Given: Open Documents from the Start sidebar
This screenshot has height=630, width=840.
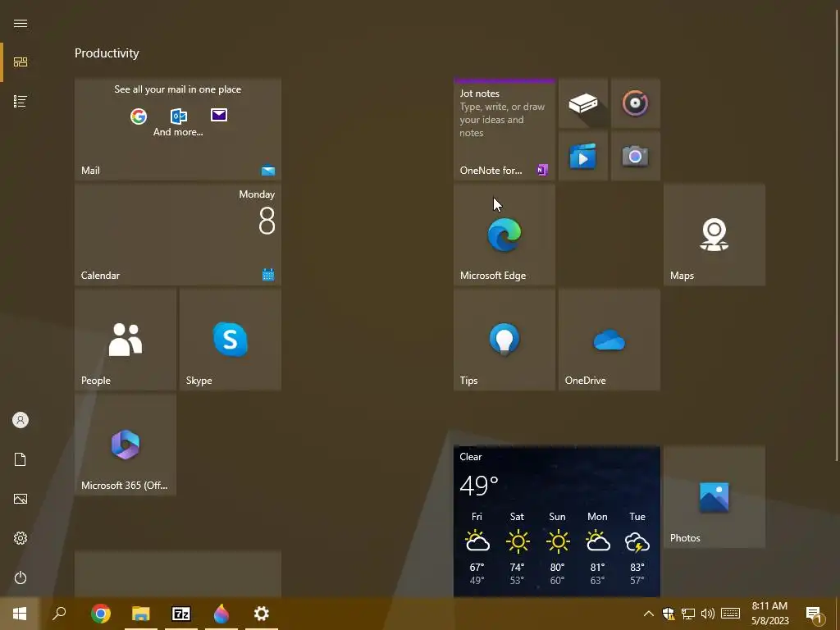Looking at the screenshot, I should [x=21, y=459].
